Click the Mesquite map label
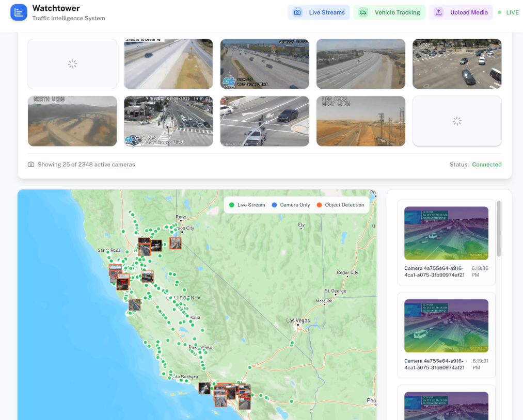This screenshot has width=523, height=420. tap(324, 301)
